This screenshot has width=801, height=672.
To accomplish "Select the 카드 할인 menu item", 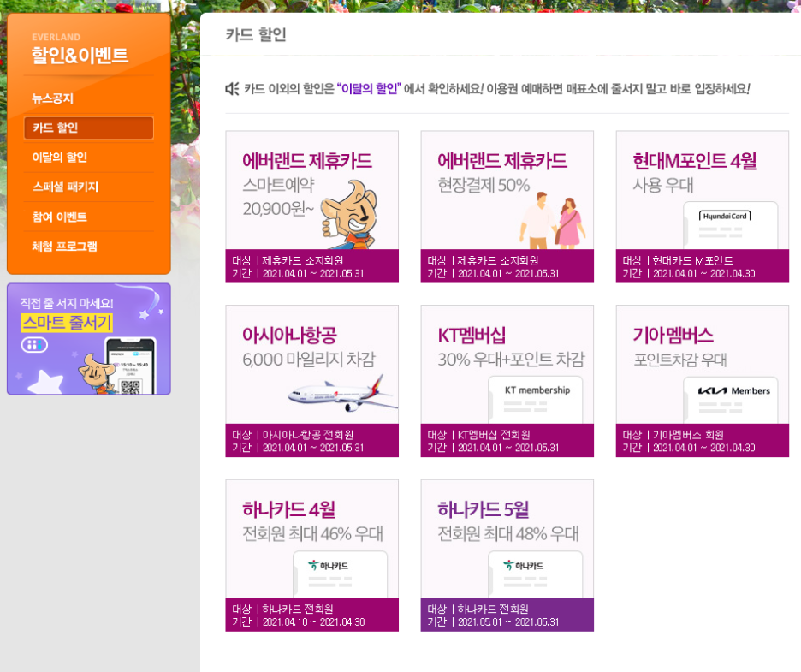I will coord(88,128).
